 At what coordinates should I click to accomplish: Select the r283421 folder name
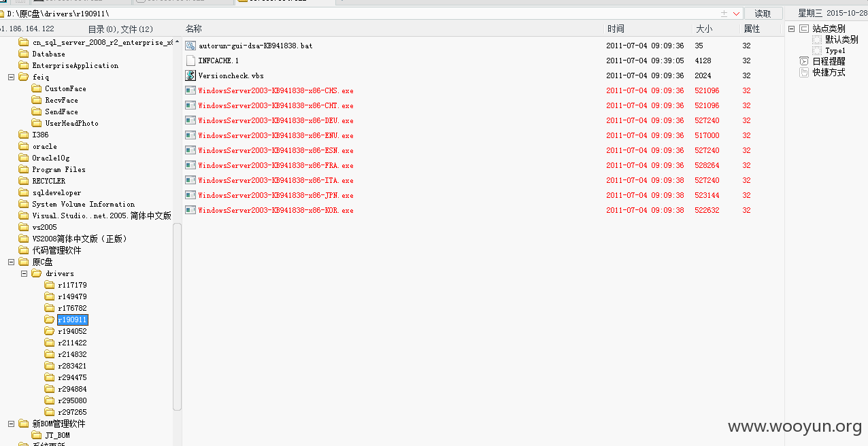point(72,366)
